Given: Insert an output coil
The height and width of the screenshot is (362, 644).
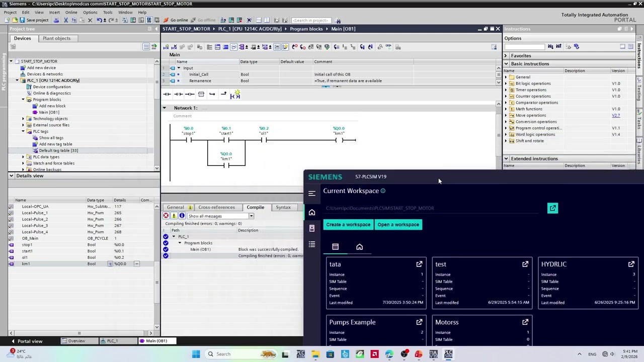Looking at the screenshot, I should (190, 94).
